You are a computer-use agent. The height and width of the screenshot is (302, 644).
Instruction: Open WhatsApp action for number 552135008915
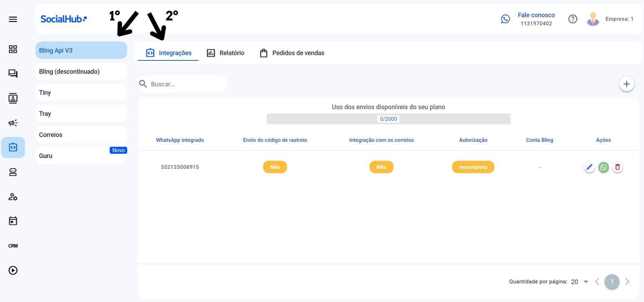coord(604,167)
